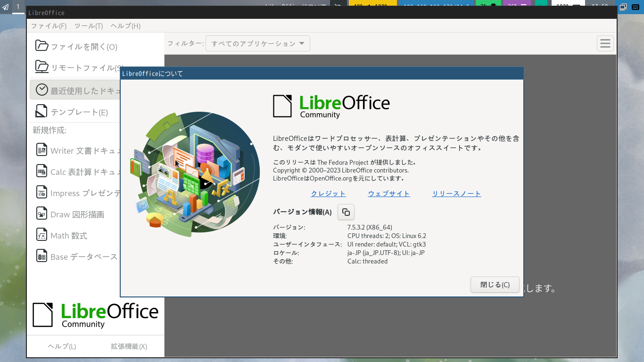The height and width of the screenshot is (362, 644).
Task: Click 'Base データベース' label
Action: (x=84, y=257)
